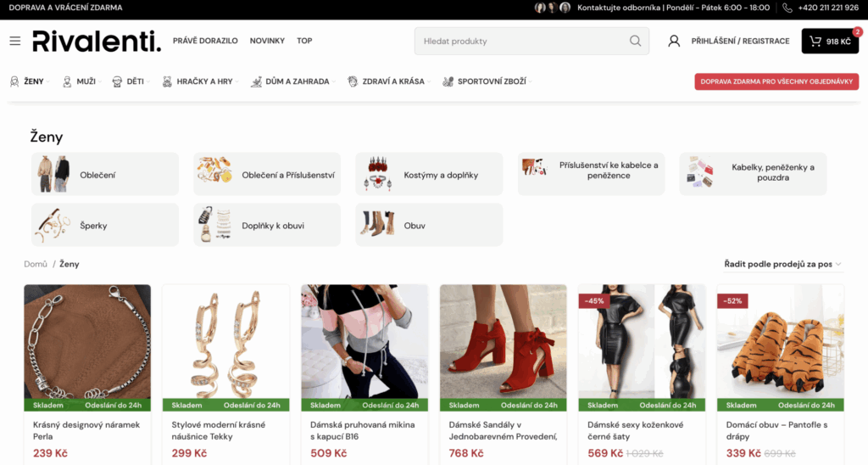The height and width of the screenshot is (465, 868).
Task: Open the Řadit podle sorting dropdown
Action: [x=782, y=264]
